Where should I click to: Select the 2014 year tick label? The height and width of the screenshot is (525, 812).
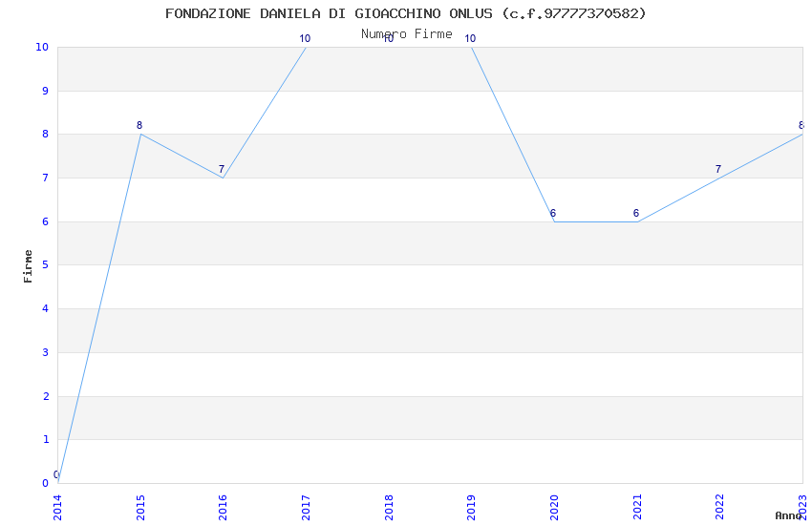pyautogui.click(x=57, y=508)
